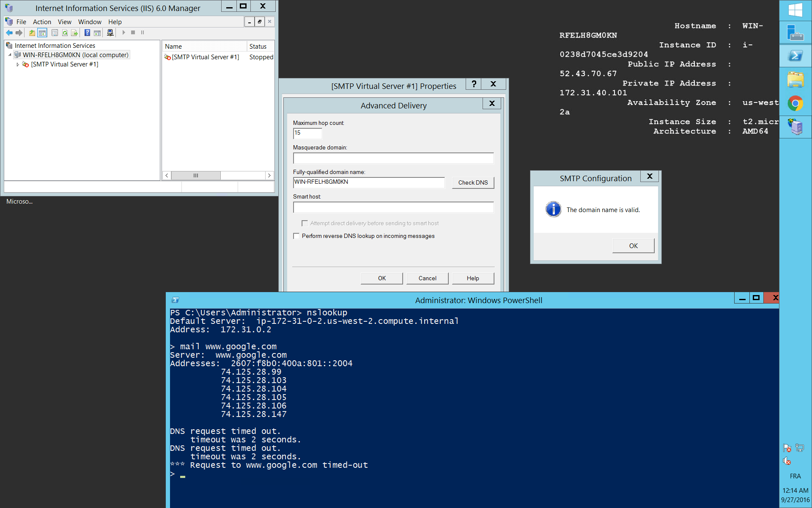812x508 pixels.
Task: Click the Up one level folder icon
Action: tap(32, 33)
